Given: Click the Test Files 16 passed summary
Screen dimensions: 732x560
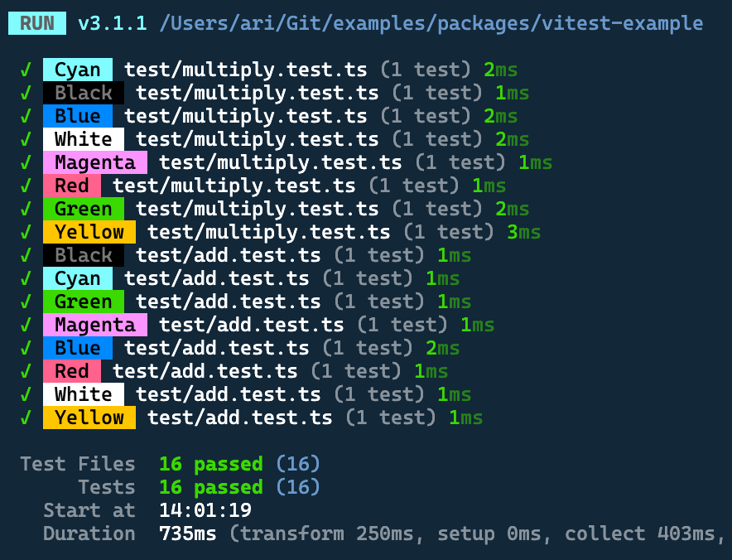Looking at the screenshot, I should point(211,464).
